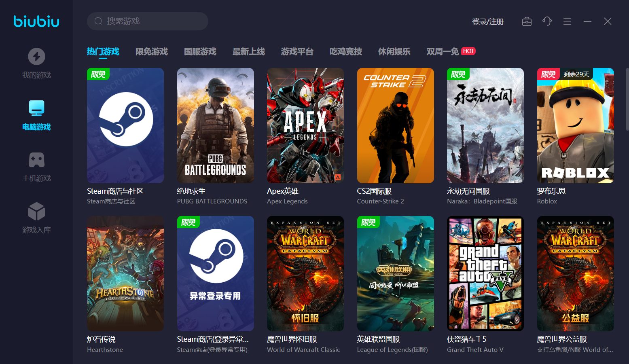The image size is (629, 364).
Task: Click the Grand Theft Auto V subtitle
Action: pyautogui.click(x=475, y=349)
